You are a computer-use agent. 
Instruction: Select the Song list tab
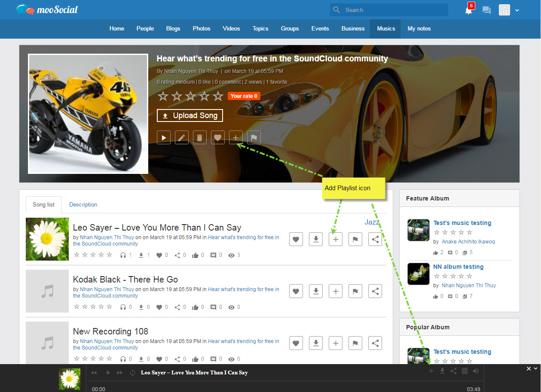tap(43, 205)
